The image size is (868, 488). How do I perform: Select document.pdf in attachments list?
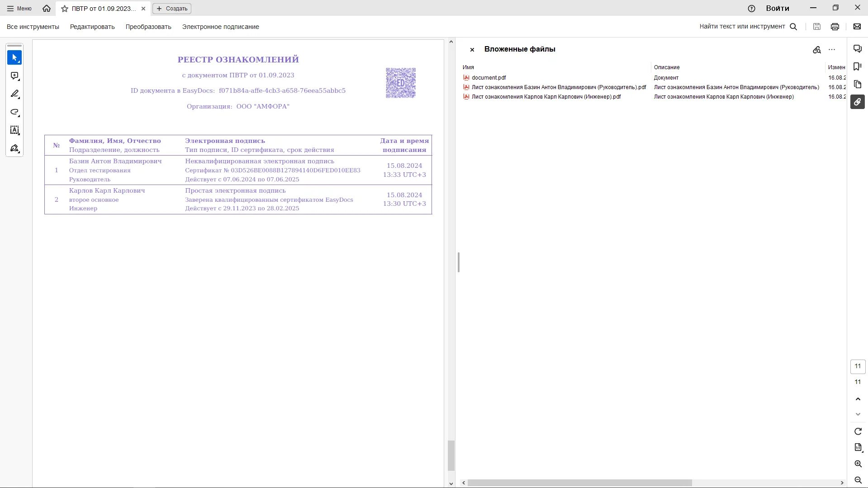(x=489, y=78)
